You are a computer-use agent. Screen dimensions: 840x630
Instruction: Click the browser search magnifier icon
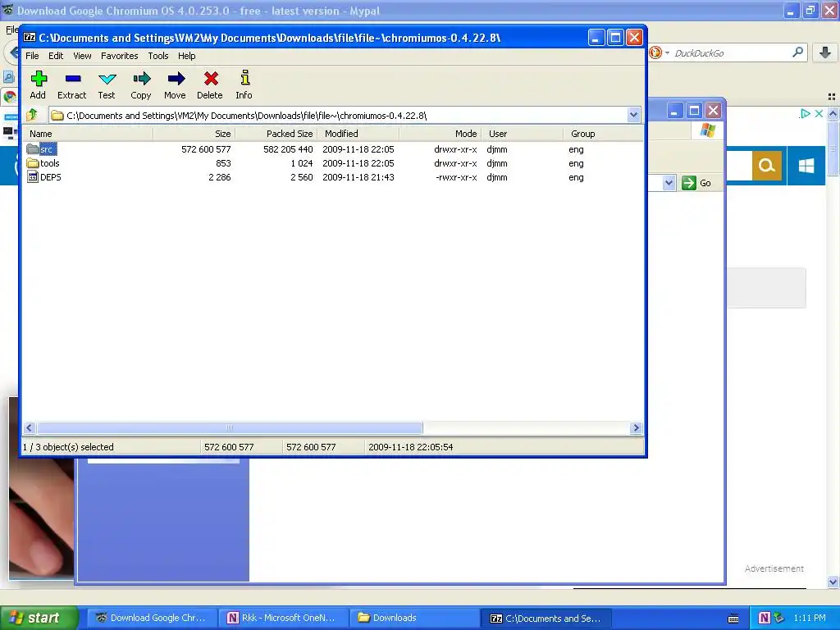click(797, 52)
